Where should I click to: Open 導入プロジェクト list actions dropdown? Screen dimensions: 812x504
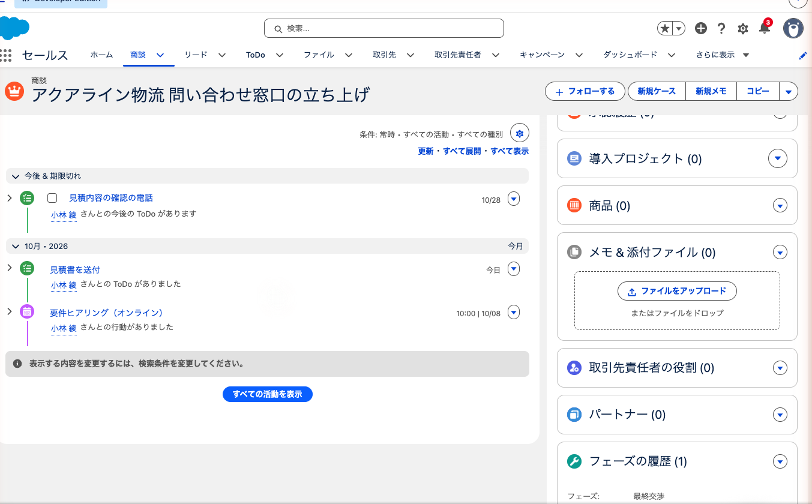[778, 158]
